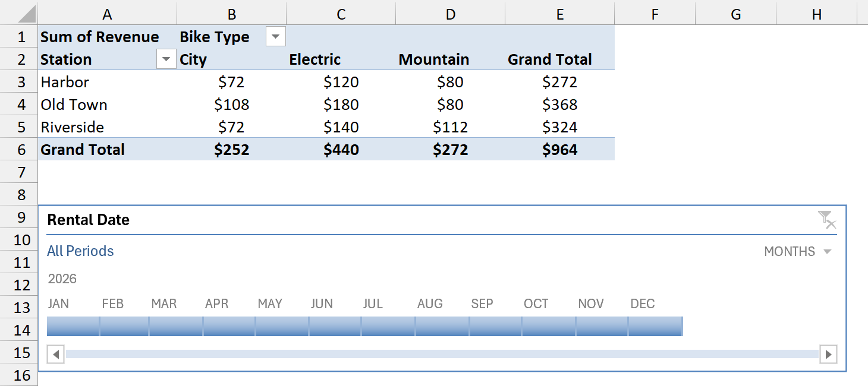Viewport: 868px width, 386px height.
Task: Select the overall total $964
Action: (x=560, y=150)
